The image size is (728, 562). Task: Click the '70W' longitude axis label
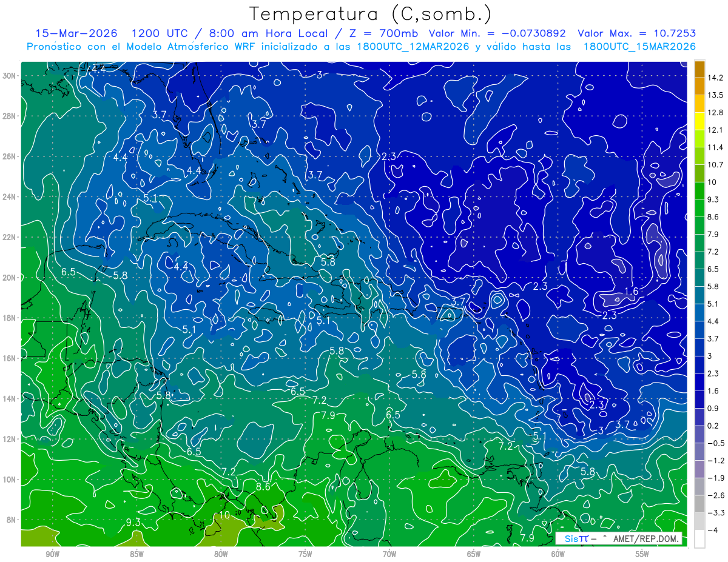tap(389, 554)
